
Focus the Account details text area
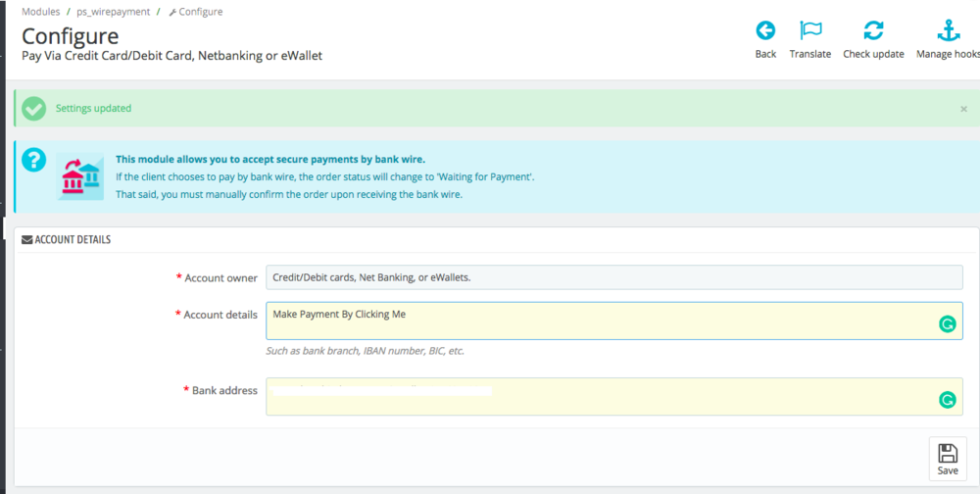(x=613, y=321)
